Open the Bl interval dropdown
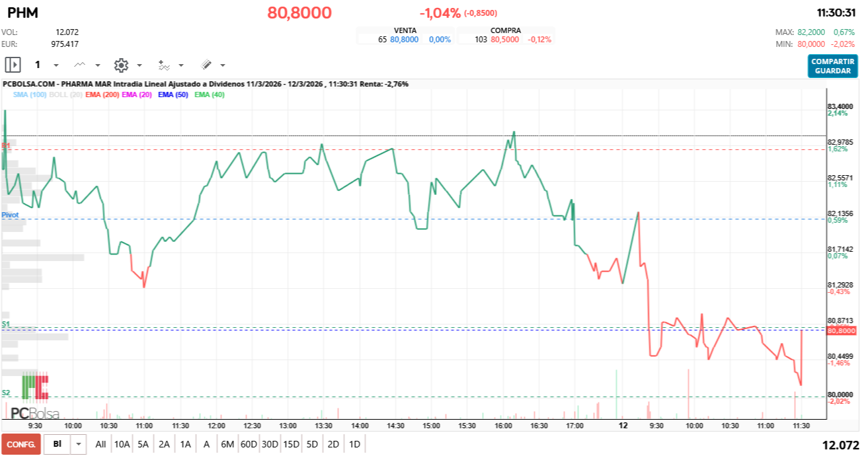Viewport: 868px width, 458px height. pyautogui.click(x=77, y=445)
